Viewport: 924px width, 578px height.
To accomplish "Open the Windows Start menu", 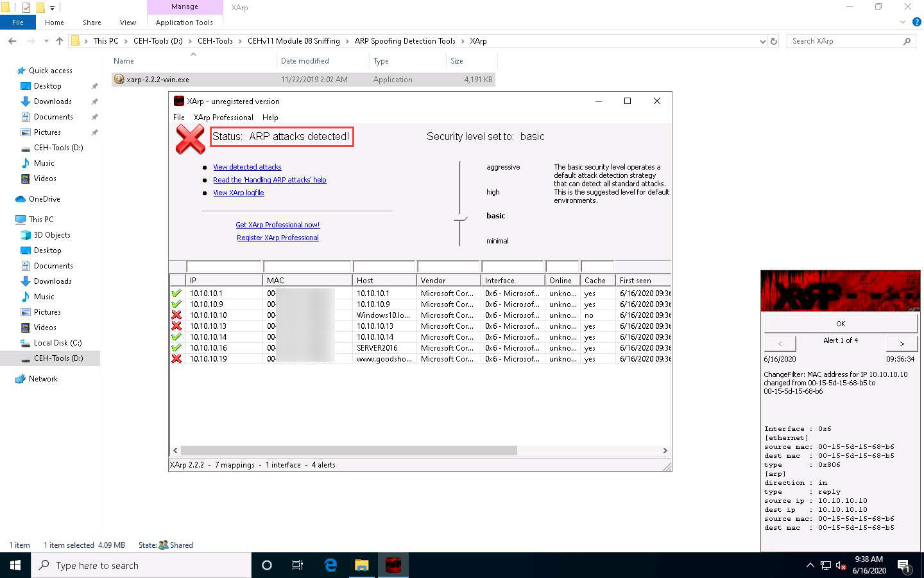I will click(x=15, y=565).
